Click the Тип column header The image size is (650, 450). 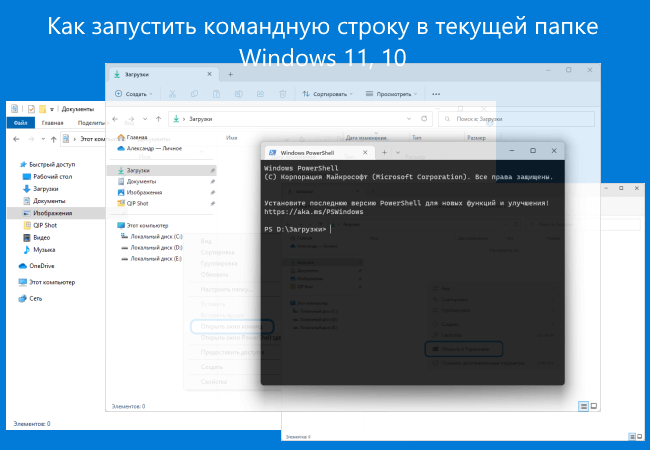417,138
